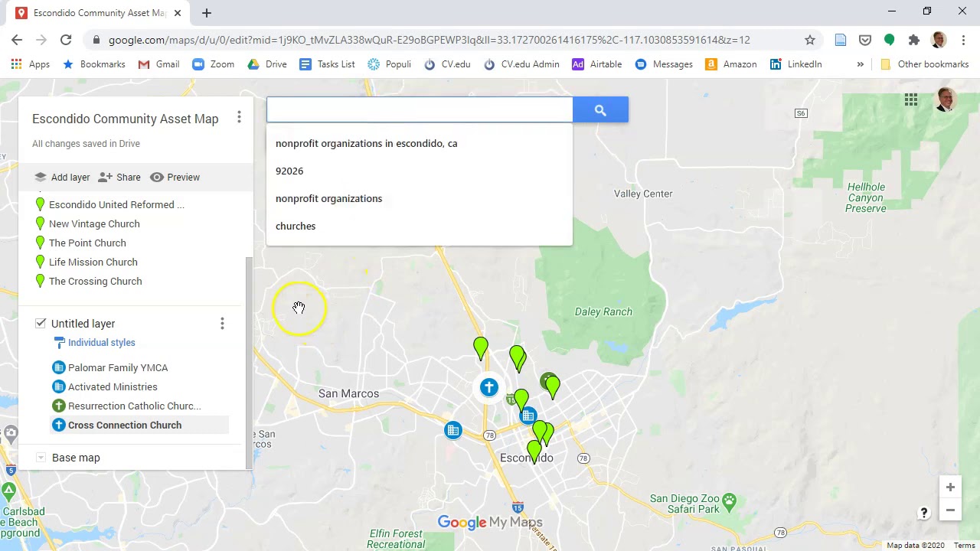980x551 pixels.
Task: Open the Tasks List bookmark
Action: pyautogui.click(x=328, y=64)
